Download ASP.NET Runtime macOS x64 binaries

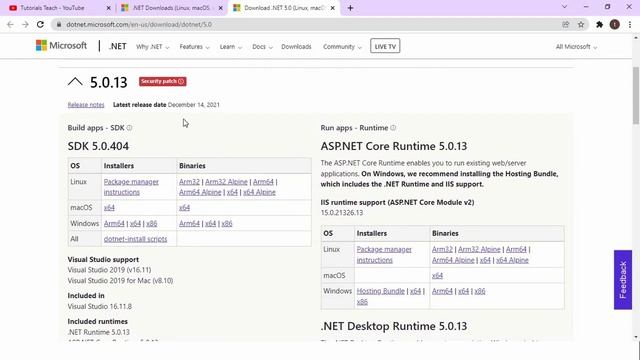point(438,276)
